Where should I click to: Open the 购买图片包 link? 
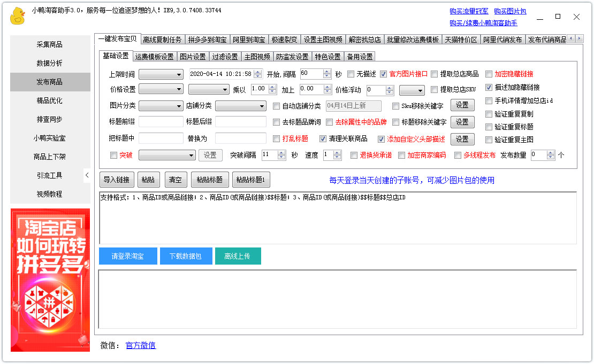pos(510,11)
